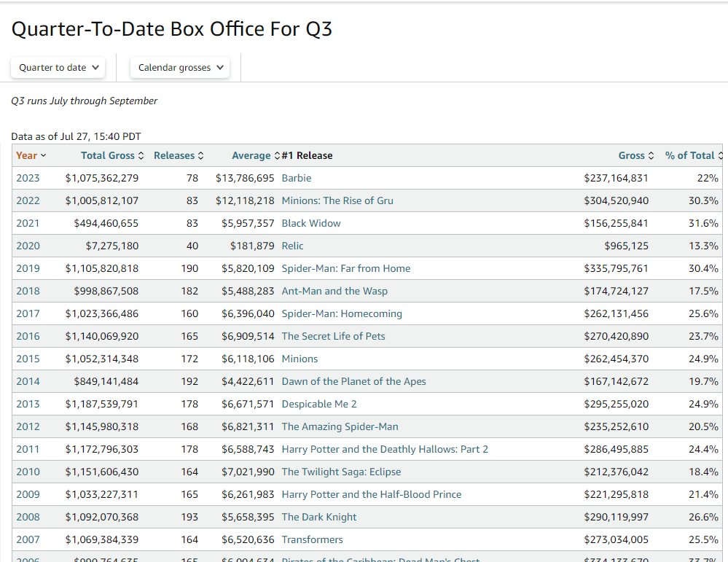Open the 2009 year link
Image resolution: width=728 pixels, height=562 pixels.
point(28,495)
